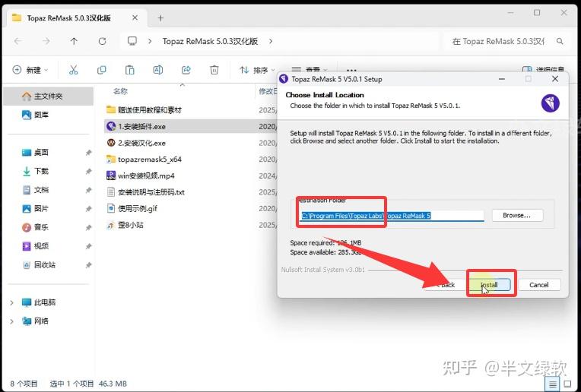The image size is (581, 392).
Task: Click the New (新建) button in Explorer toolbar
Action: (30, 70)
